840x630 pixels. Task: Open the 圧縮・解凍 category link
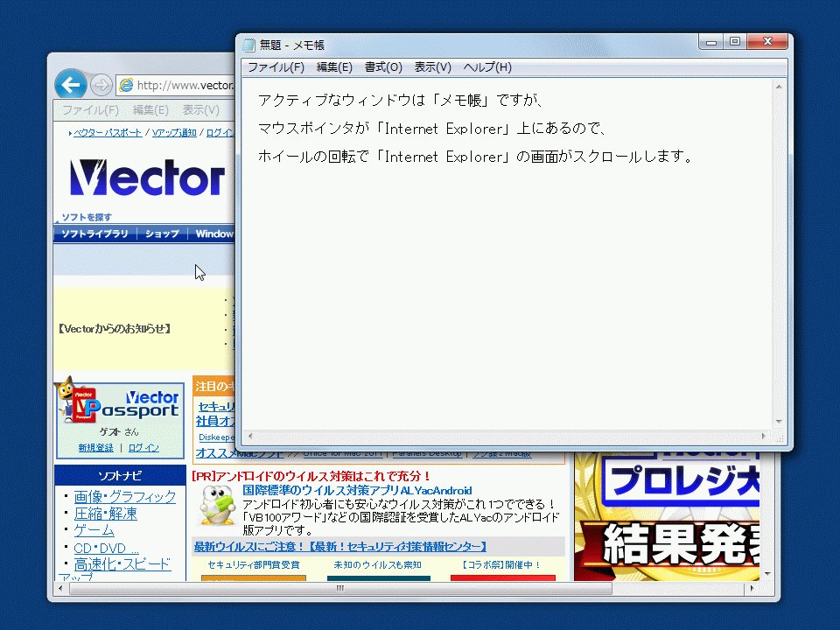(106, 514)
